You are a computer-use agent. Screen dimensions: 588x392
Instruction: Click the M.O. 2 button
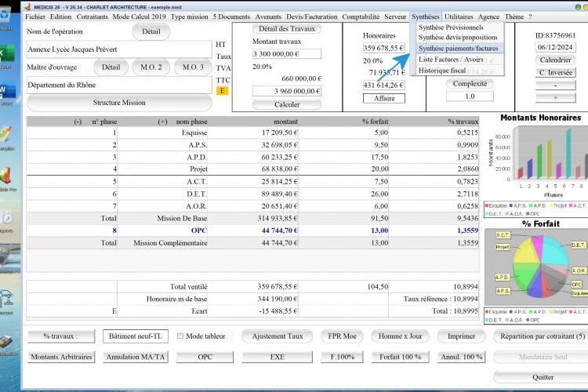point(151,67)
